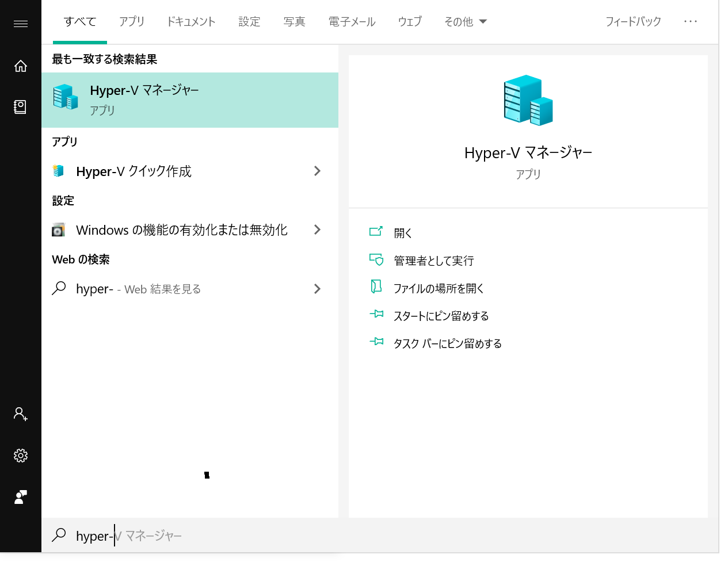728x562 pixels.
Task: Click the 開く open icon
Action: pyautogui.click(x=376, y=231)
